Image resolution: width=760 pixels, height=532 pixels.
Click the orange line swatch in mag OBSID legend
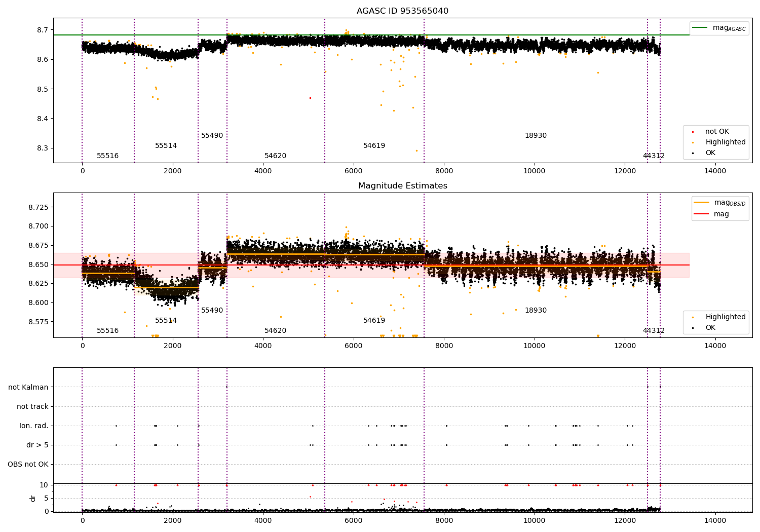click(x=701, y=203)
